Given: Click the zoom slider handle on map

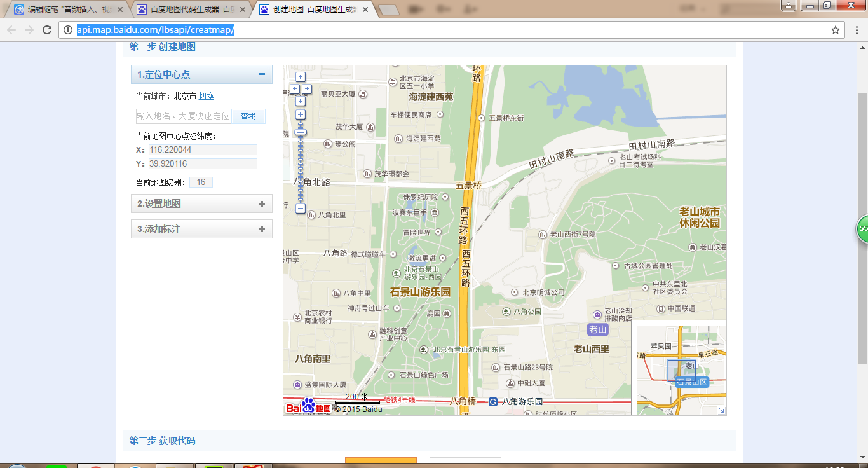Looking at the screenshot, I should click(x=301, y=132).
